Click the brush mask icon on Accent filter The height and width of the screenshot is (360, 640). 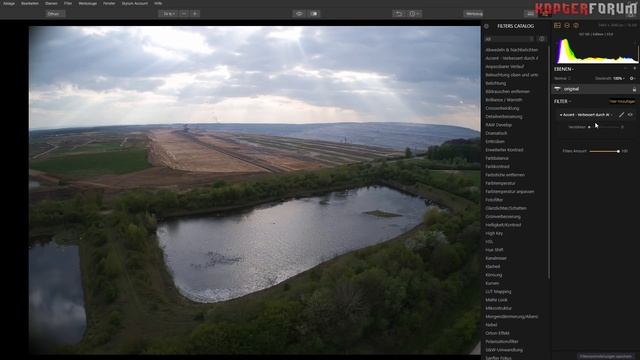coord(621,115)
